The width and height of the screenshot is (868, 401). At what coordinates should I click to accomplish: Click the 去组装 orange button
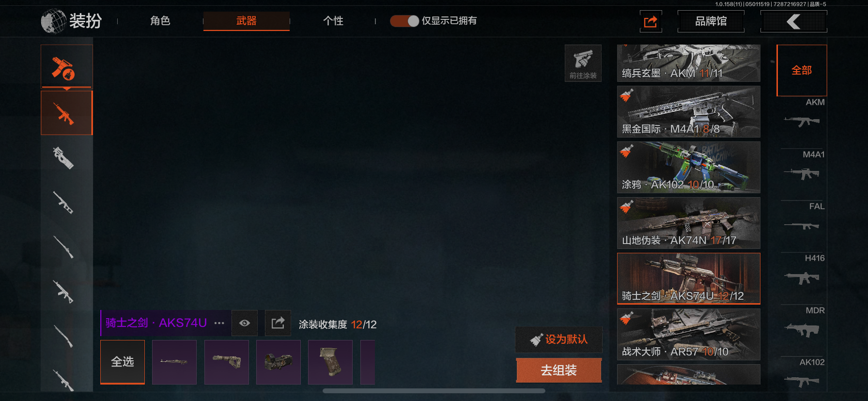(559, 370)
